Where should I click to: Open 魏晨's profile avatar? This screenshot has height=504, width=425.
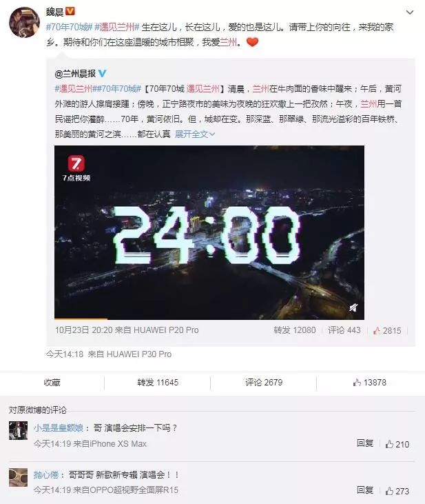pos(24,22)
